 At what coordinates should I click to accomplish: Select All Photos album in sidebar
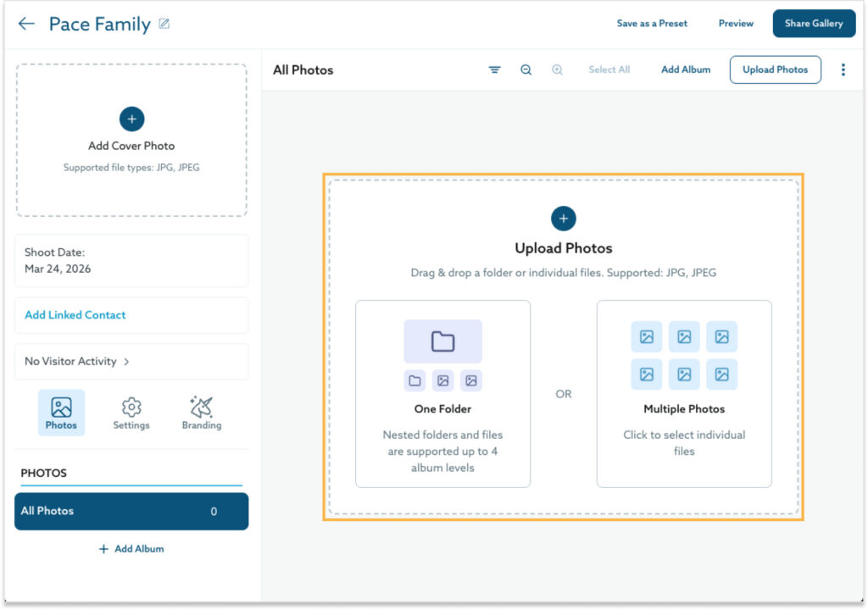(131, 512)
